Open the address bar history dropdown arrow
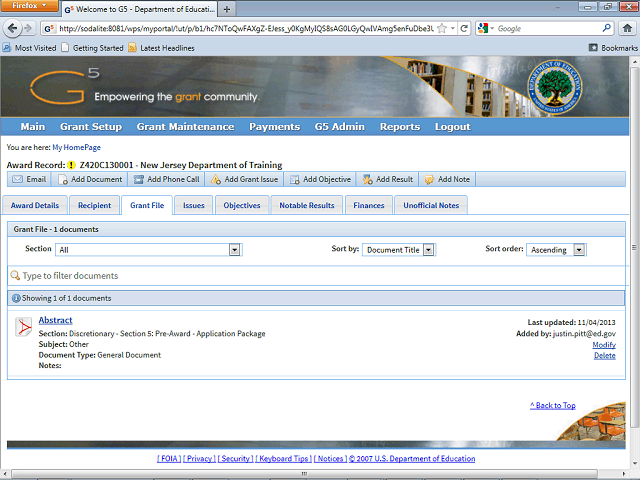This screenshot has height=480, width=640. (453, 28)
